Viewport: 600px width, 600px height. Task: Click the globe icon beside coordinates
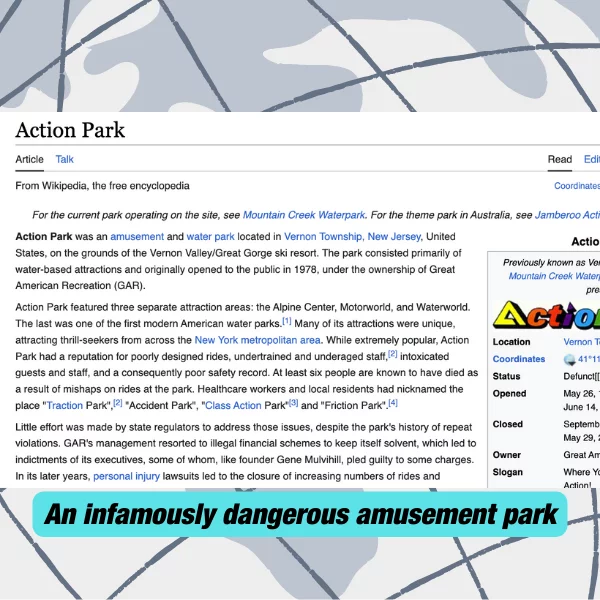click(569, 359)
